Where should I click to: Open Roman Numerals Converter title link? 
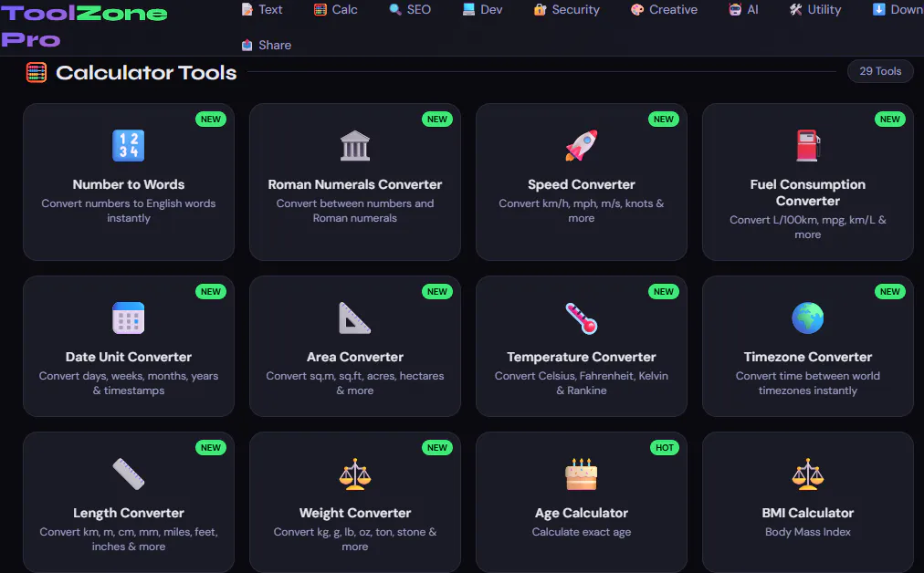pyautogui.click(x=355, y=184)
